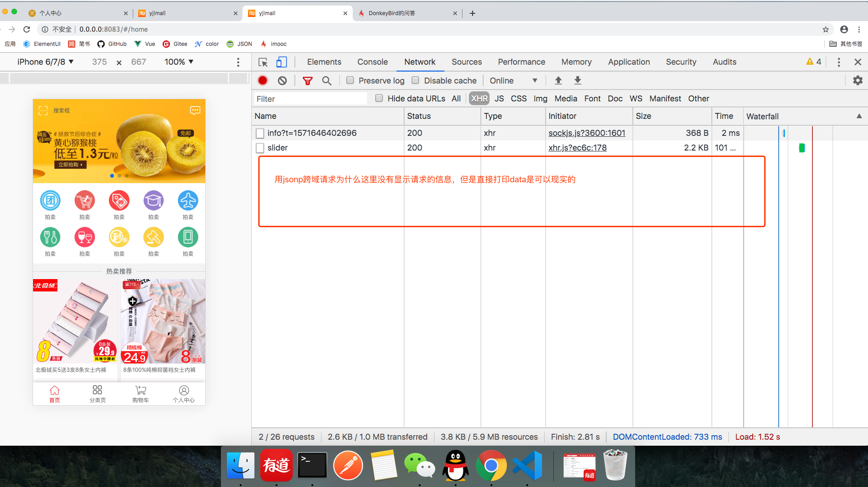Tap the blue 团 category icon
Viewport: 868px width, 487px height.
point(50,201)
